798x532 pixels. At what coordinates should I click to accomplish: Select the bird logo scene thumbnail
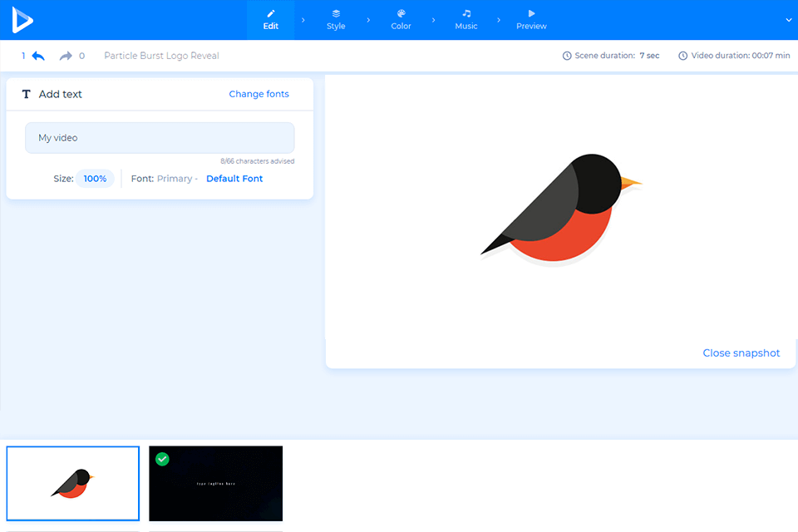point(72,483)
